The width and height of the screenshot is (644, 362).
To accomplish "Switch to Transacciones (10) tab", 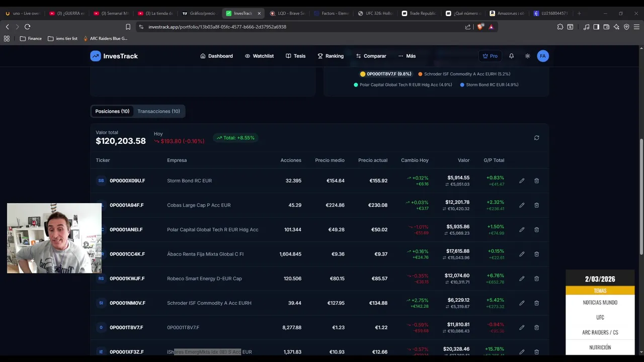I will tap(158, 111).
